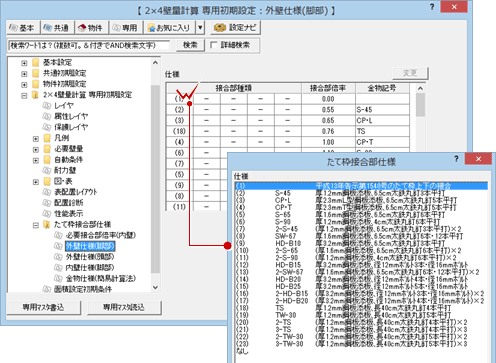The image size is (496, 363).
Task: Open the 耐力壁 settings page icon
Action: [46, 170]
